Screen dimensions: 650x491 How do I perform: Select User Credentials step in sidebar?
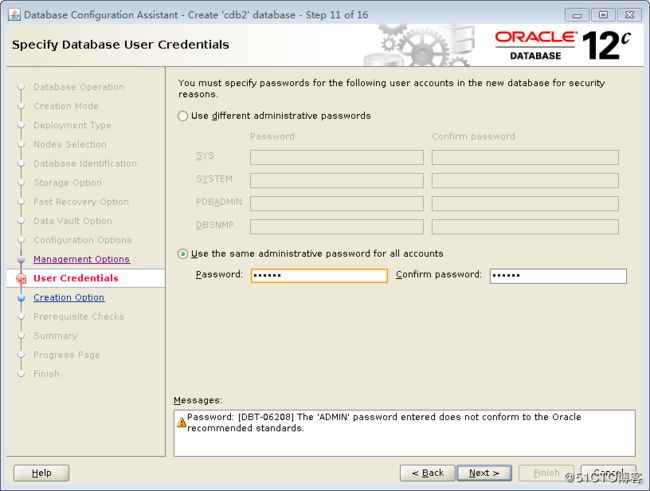point(76,278)
